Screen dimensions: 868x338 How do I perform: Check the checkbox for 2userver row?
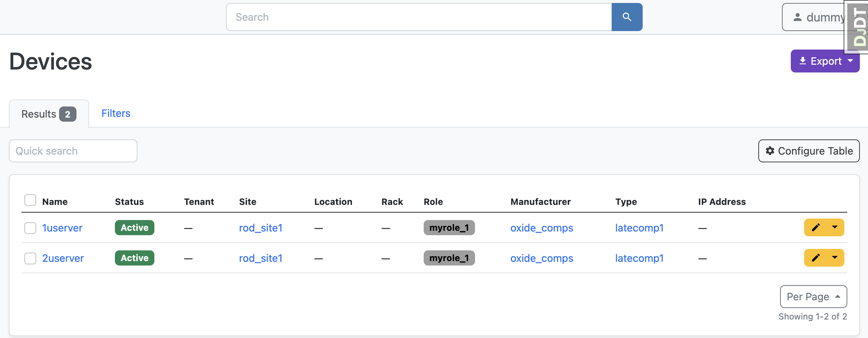(30, 258)
